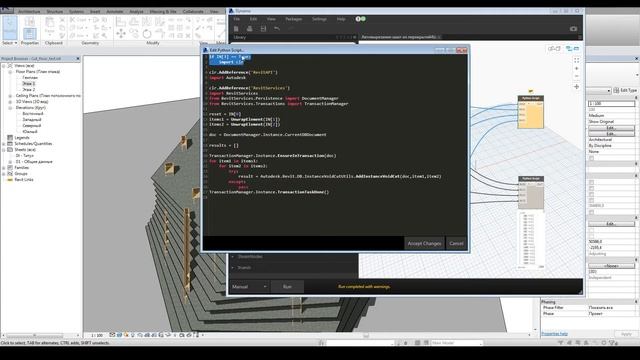Select the Rotate tool in Modify panel

147,34
